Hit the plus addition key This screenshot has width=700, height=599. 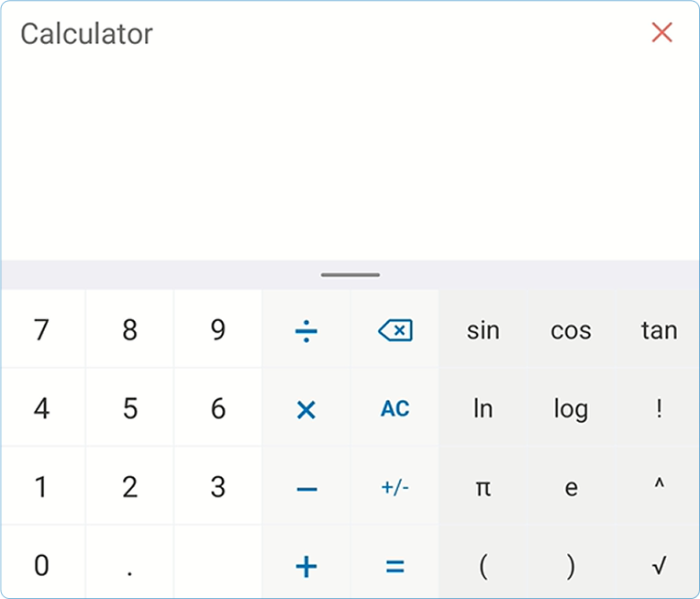(x=306, y=566)
